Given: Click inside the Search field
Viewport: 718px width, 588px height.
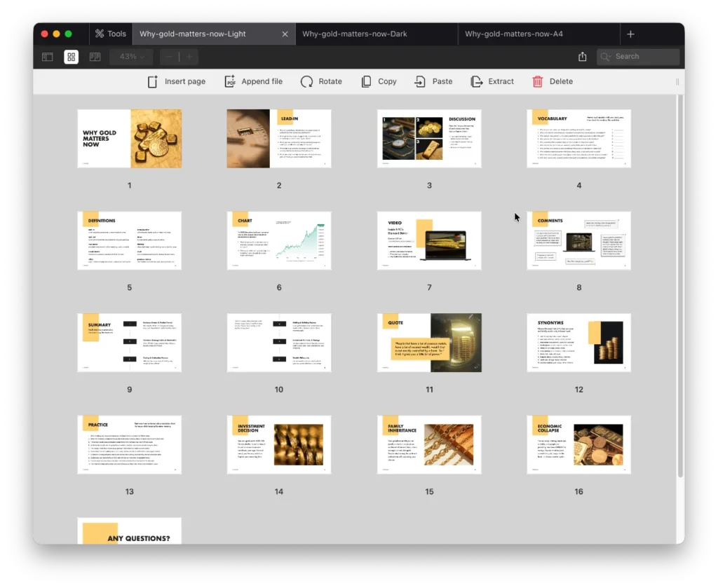Looking at the screenshot, I should pos(638,56).
